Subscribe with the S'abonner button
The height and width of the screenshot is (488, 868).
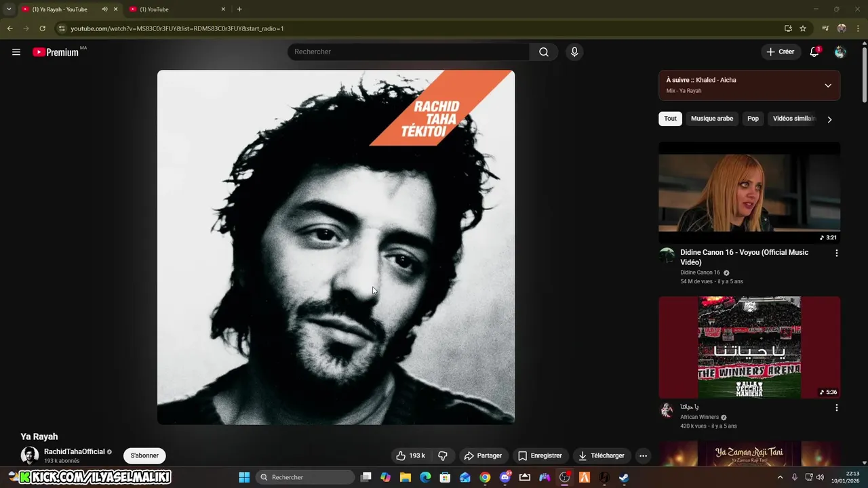pyautogui.click(x=144, y=456)
